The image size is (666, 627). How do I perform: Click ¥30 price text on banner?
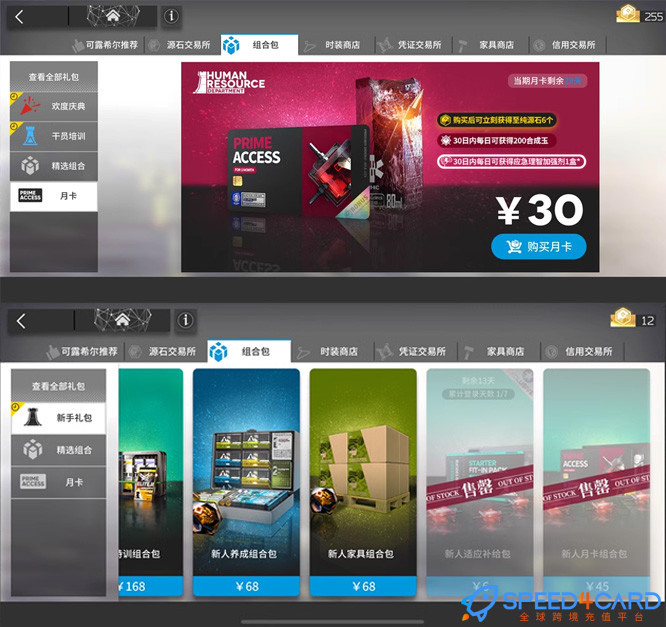pos(540,210)
